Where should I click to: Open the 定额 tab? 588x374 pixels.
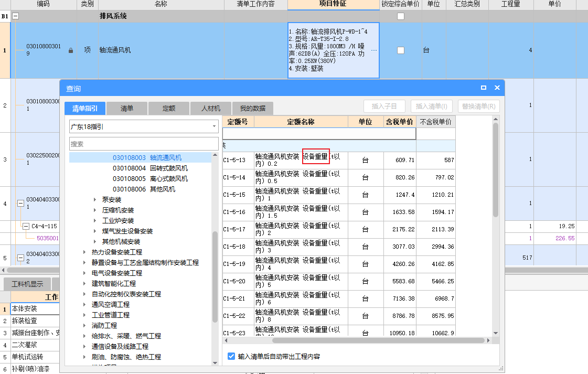coord(169,109)
